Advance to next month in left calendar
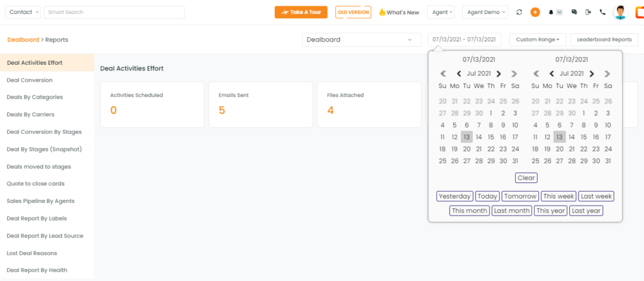This screenshot has width=644, height=281. click(499, 74)
